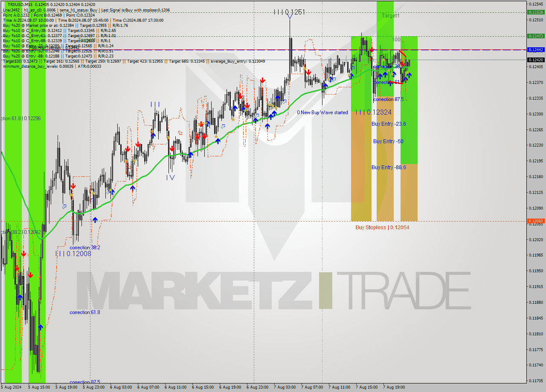Click the Target1 label on the chart
This screenshot has height=392, width=546.
[390, 16]
